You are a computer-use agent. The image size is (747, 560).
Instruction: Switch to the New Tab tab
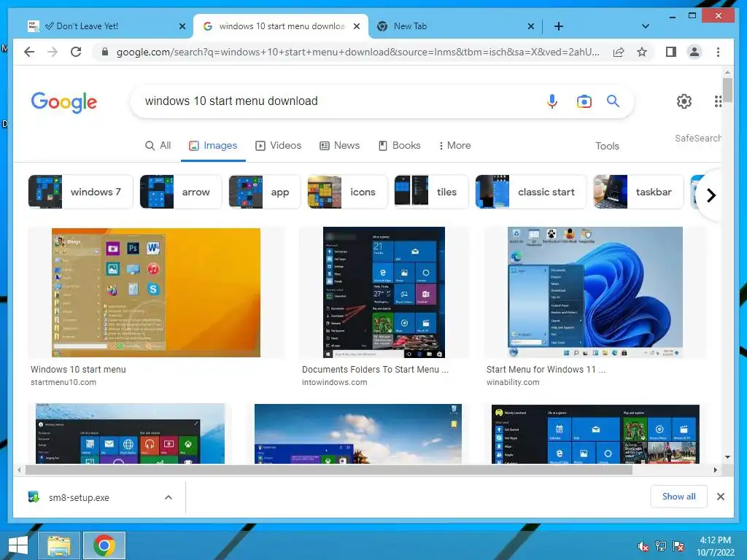click(x=453, y=26)
